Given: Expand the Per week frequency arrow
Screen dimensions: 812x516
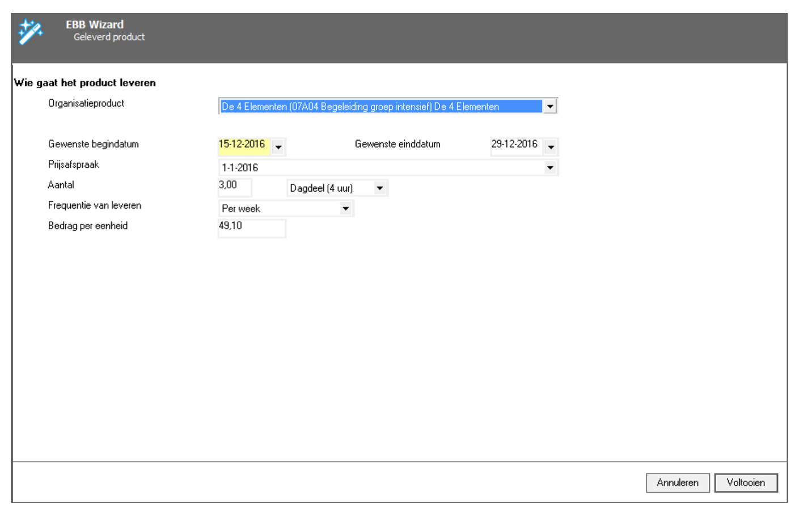Looking at the screenshot, I should [x=345, y=209].
